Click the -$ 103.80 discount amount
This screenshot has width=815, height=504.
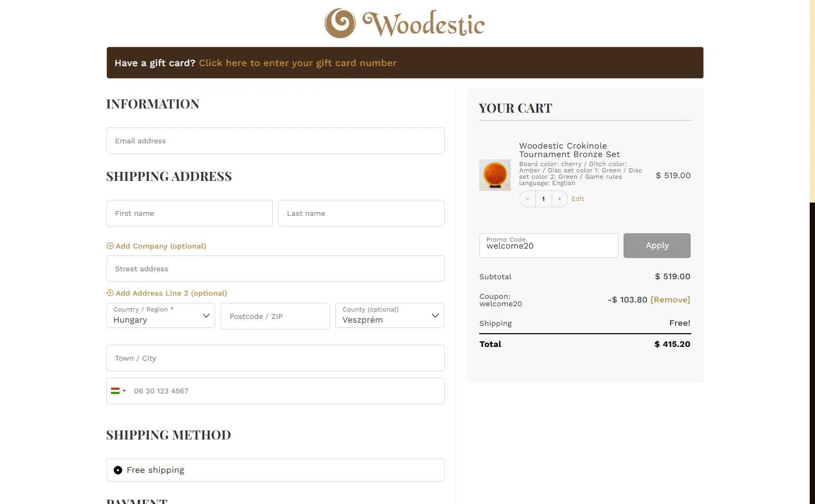point(627,300)
